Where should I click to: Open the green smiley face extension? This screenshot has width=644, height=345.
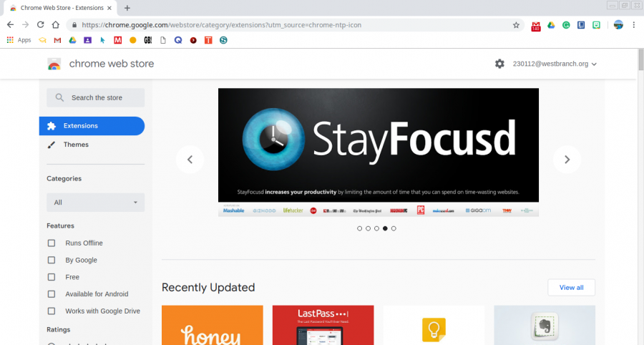(596, 25)
